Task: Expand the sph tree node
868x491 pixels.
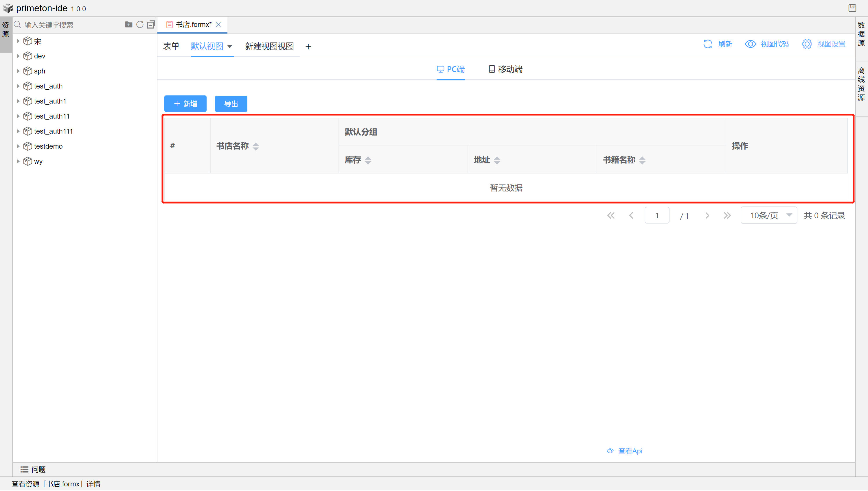Action: coord(18,71)
